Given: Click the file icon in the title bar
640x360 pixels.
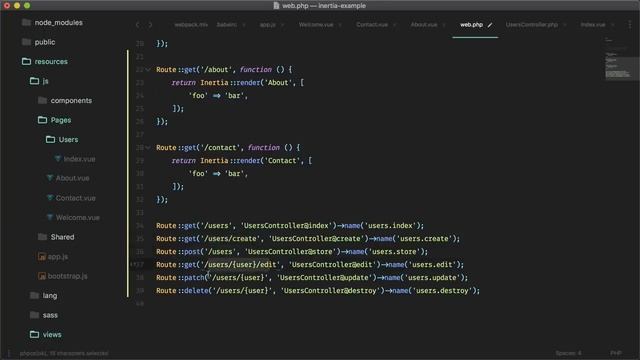Looking at the screenshot, I should pos(276,5).
